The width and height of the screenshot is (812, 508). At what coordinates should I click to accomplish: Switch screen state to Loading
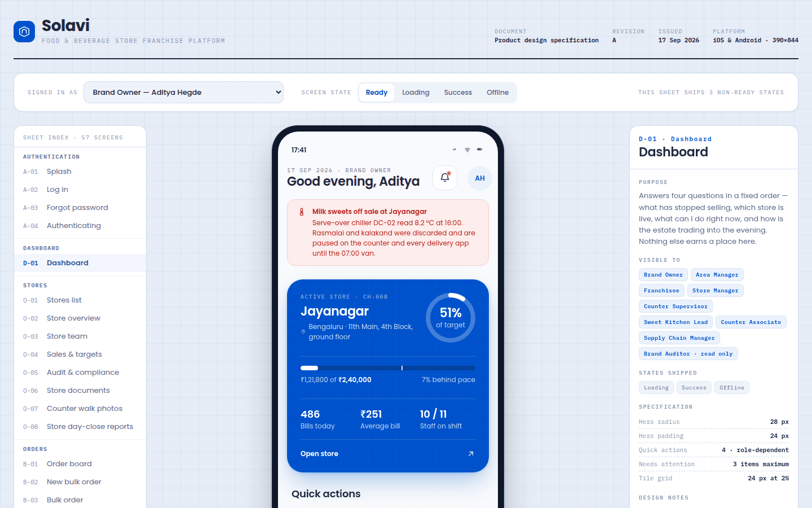tap(416, 93)
